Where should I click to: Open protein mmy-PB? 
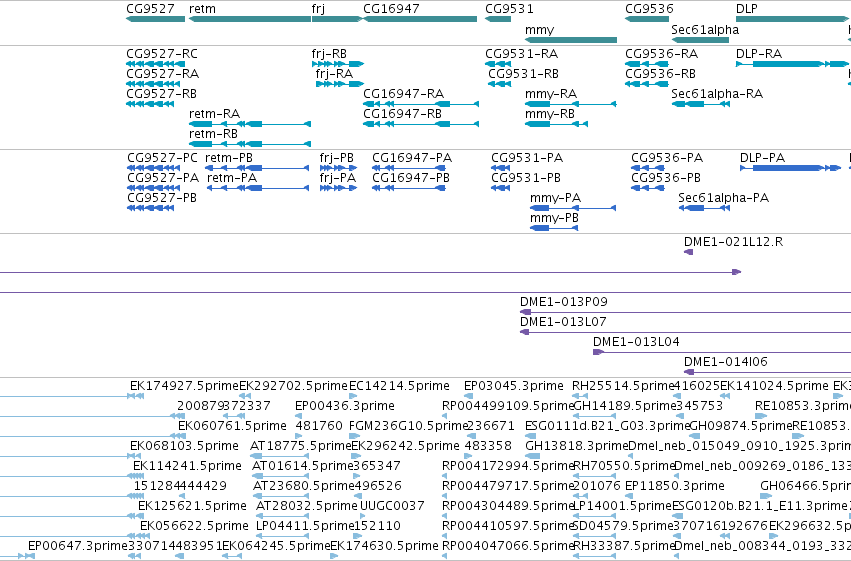(554, 228)
